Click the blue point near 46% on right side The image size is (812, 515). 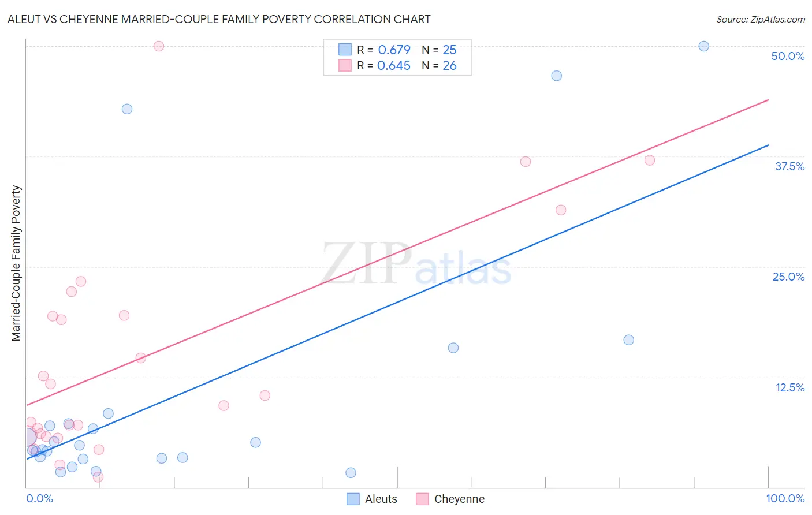(556, 76)
